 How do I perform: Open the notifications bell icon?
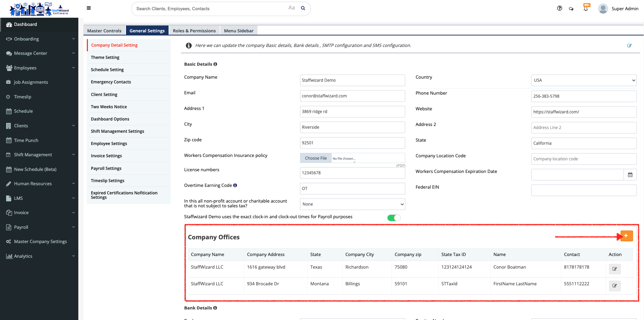click(x=586, y=9)
